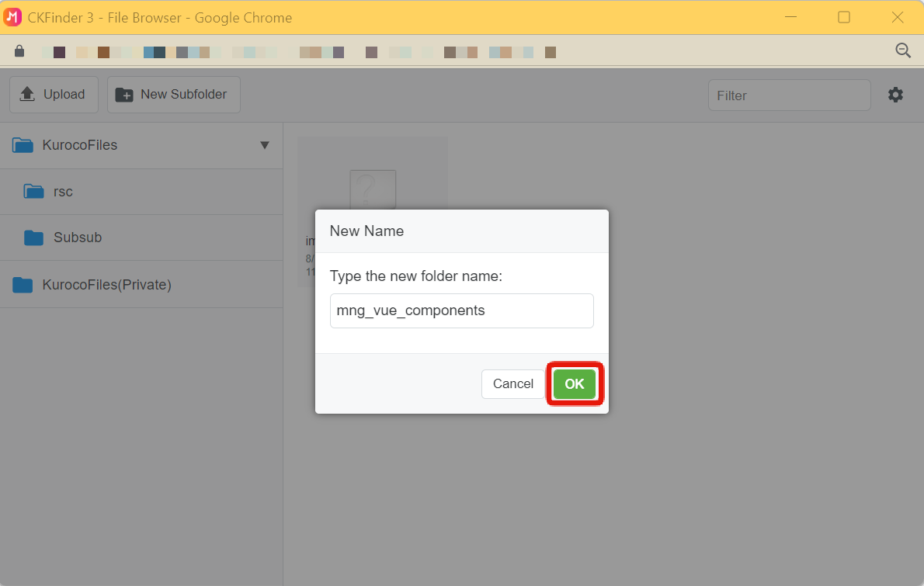Click the padlock icon on bookmarks bar
Viewport: 924px width, 586px height.
19,50
